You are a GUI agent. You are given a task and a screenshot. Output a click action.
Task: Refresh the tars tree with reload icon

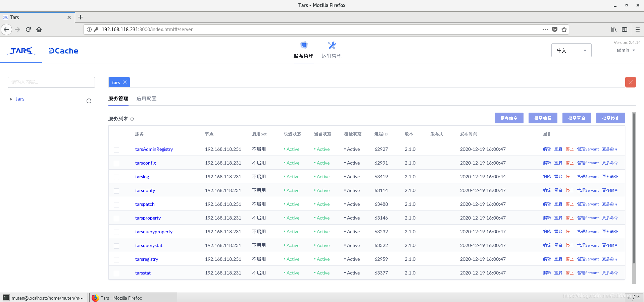pyautogui.click(x=89, y=101)
